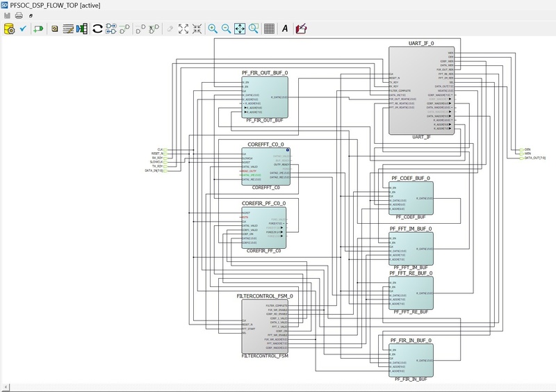This screenshot has height=392, width=556.
Task: Select the PFSOC_DSP_FLOW_TOP [active] tab title
Action: click(x=54, y=5)
